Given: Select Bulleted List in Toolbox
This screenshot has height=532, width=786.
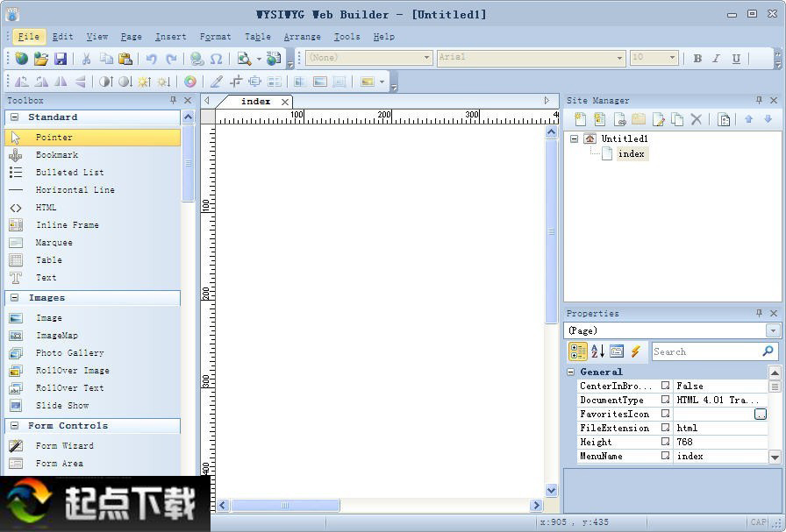Looking at the screenshot, I should [x=93, y=173].
